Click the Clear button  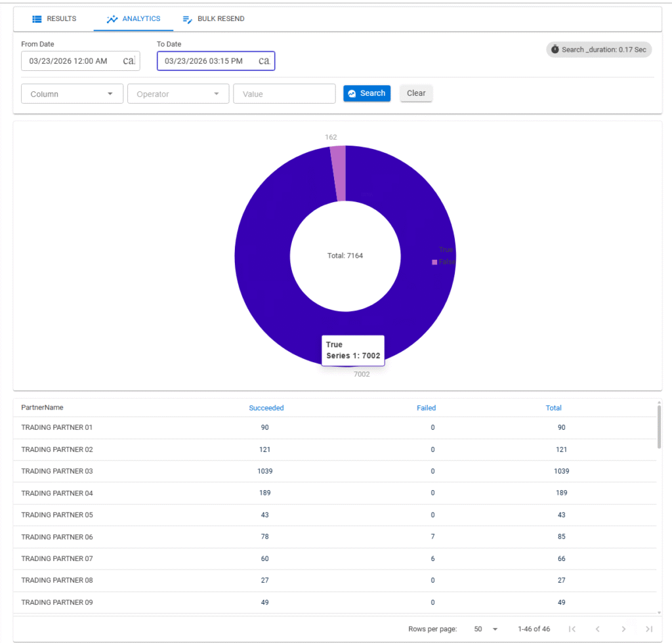[416, 93]
